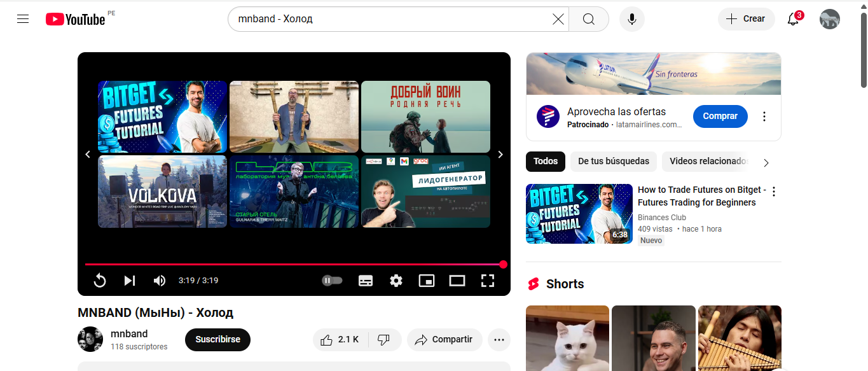The height and width of the screenshot is (371, 868).
Task: Open the mnband channel name link
Action: 129,333
